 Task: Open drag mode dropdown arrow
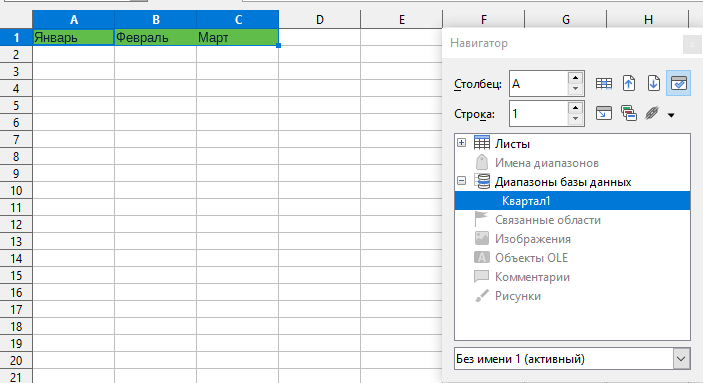click(x=671, y=115)
